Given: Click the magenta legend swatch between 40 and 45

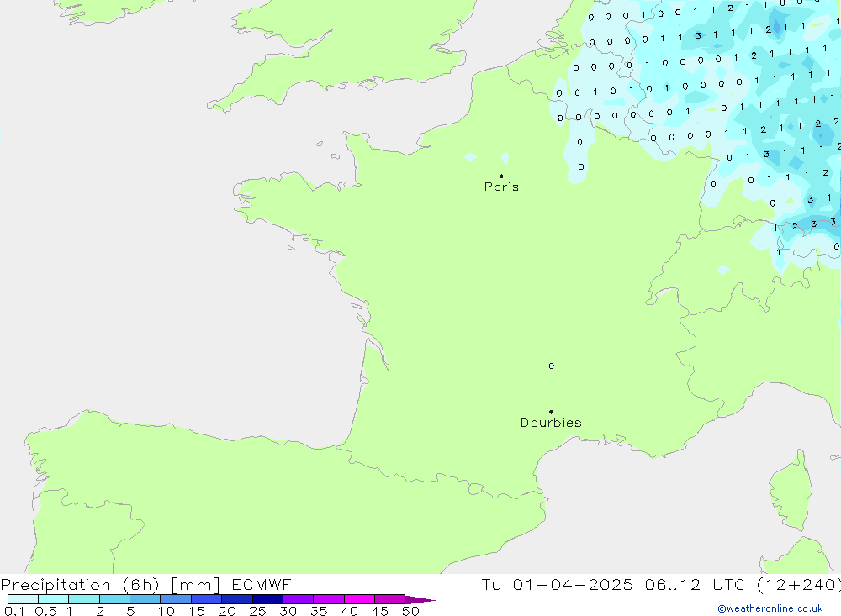Looking at the screenshot, I should point(359,599).
